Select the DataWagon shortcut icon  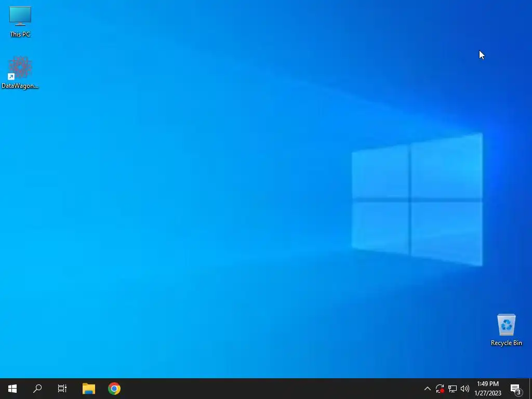(20, 72)
